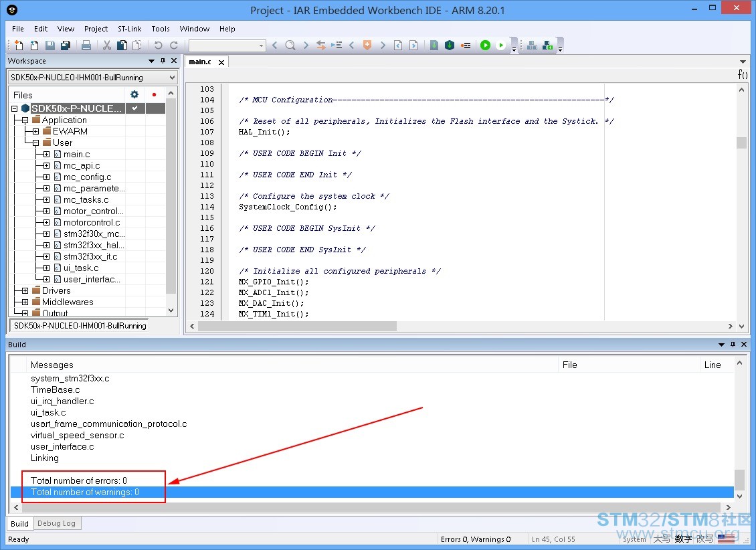Click the Replace toolbar icon
This screenshot has height=550, width=756.
[x=320, y=45]
